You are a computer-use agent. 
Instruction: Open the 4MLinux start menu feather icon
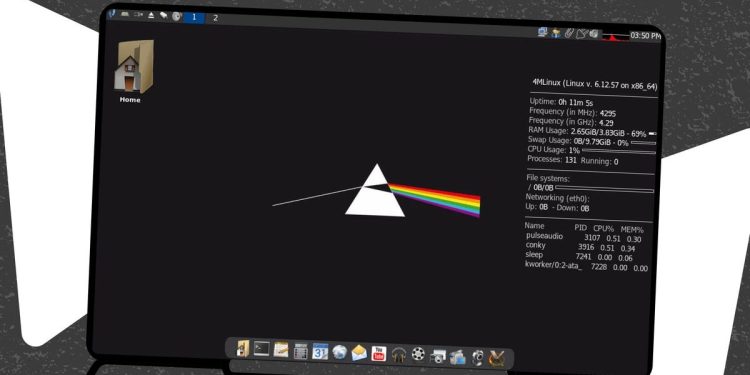[x=111, y=14]
